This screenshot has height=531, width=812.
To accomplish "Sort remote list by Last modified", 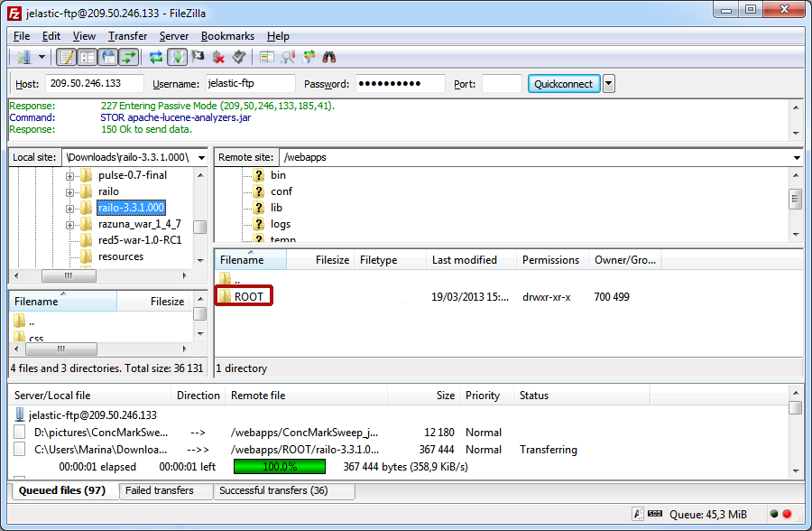I will click(471, 260).
